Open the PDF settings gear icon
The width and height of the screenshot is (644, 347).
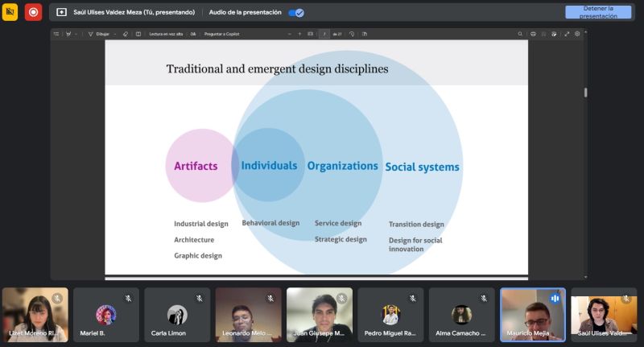[577, 34]
